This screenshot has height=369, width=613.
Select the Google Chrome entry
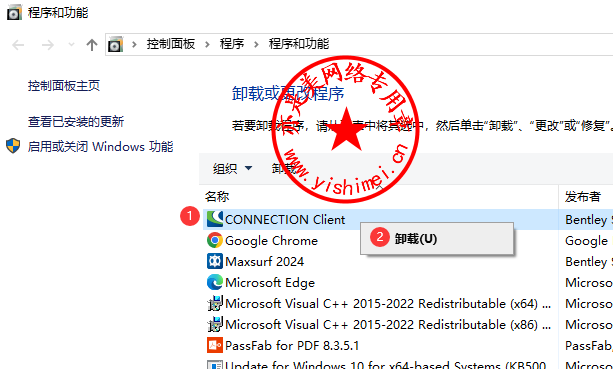[x=272, y=240]
